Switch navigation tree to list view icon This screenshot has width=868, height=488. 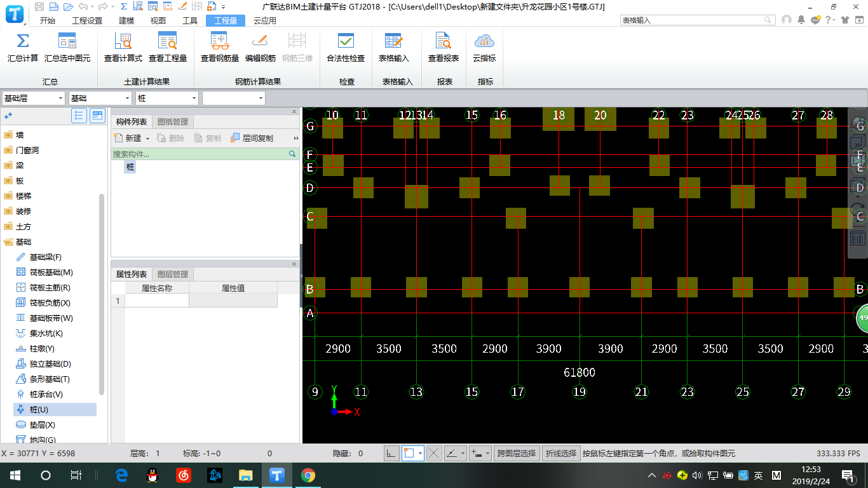click(79, 115)
